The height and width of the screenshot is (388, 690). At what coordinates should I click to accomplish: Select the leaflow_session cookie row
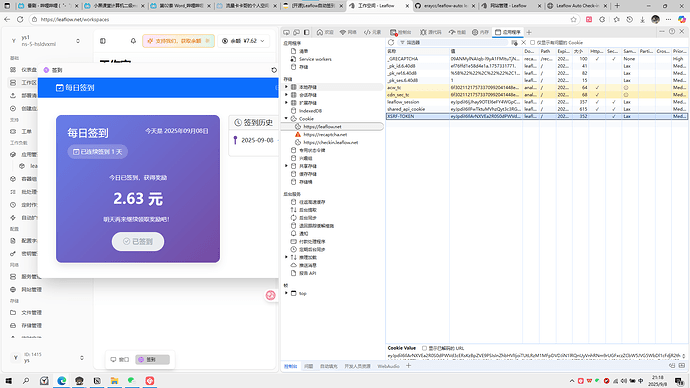(536, 102)
